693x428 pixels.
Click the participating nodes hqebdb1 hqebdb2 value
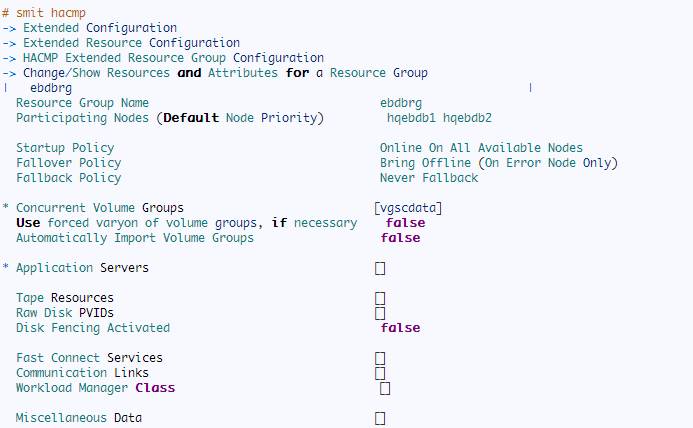coord(439,118)
